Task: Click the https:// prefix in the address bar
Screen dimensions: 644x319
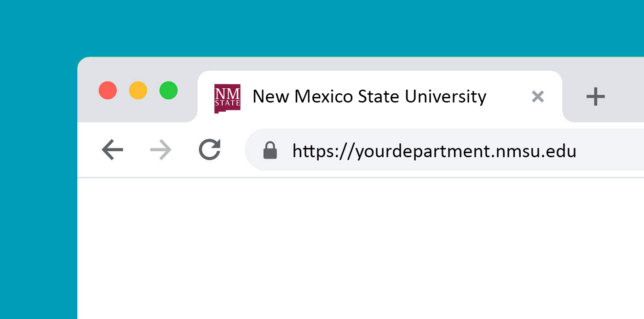Action: (324, 151)
